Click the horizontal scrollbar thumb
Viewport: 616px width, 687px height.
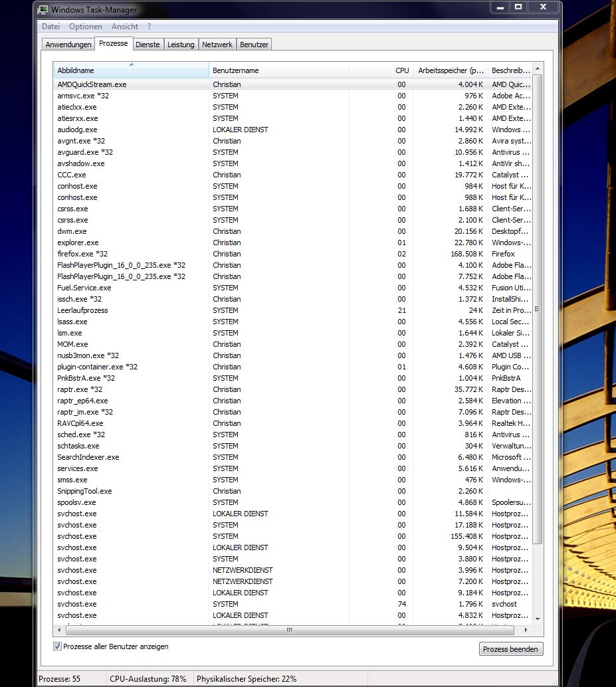[x=290, y=630]
